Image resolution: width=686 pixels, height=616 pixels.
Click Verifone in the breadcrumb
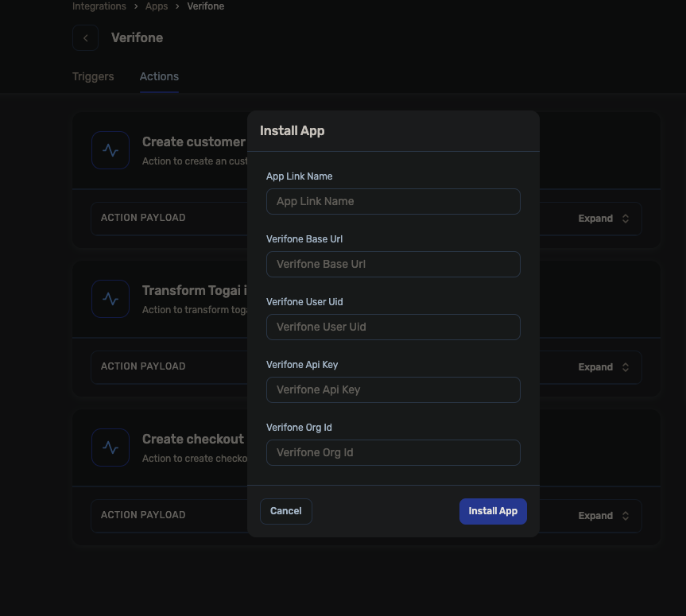click(x=206, y=6)
